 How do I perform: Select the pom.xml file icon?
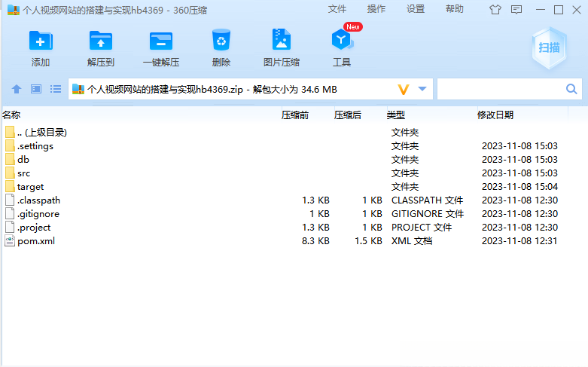(10, 241)
